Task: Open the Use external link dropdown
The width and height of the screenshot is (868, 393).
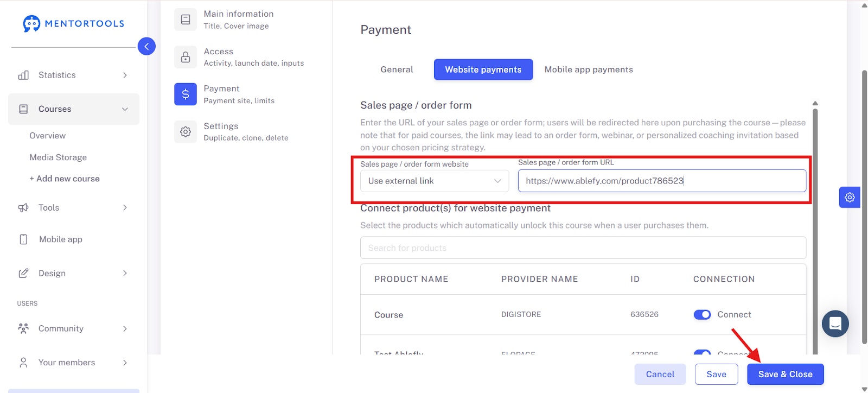Action: click(x=435, y=181)
